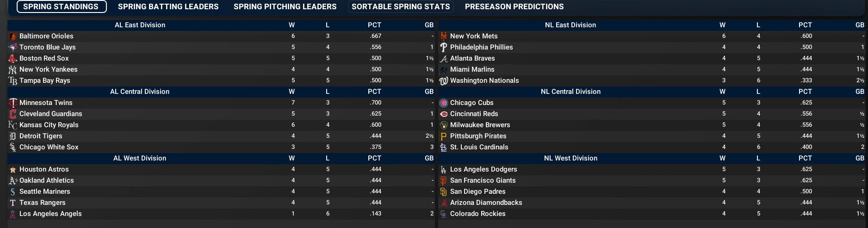Click the Houston Astros star logo
The width and height of the screenshot is (868, 228).
coord(13,170)
